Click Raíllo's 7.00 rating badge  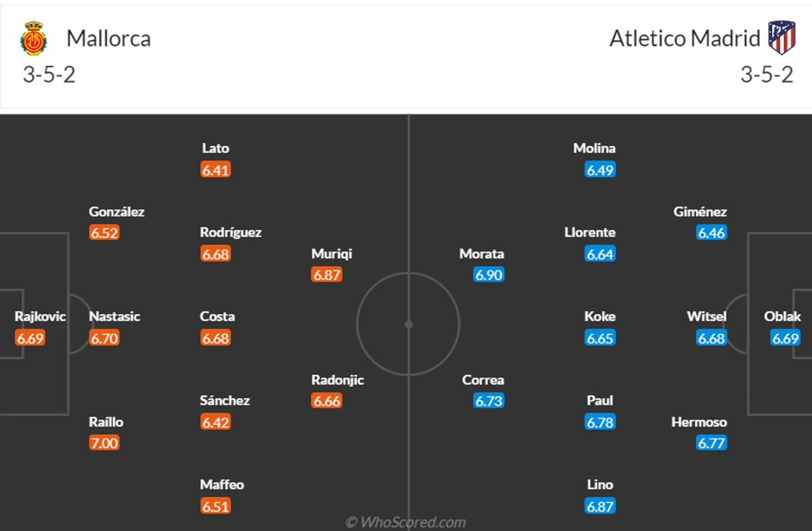104,443
